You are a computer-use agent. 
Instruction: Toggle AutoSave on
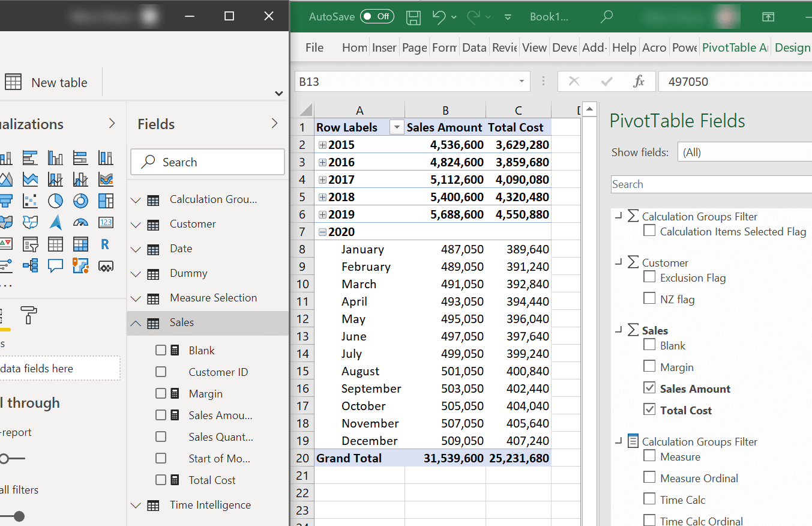tap(377, 17)
